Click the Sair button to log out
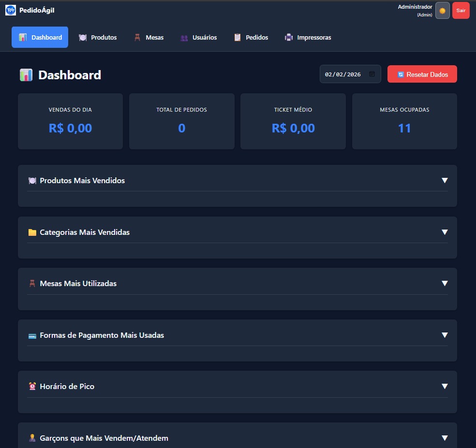This screenshot has height=448, width=476. coord(460,10)
